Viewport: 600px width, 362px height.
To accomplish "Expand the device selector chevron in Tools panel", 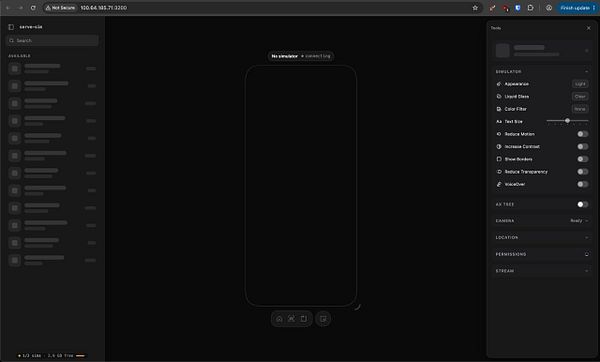I will pos(587,51).
